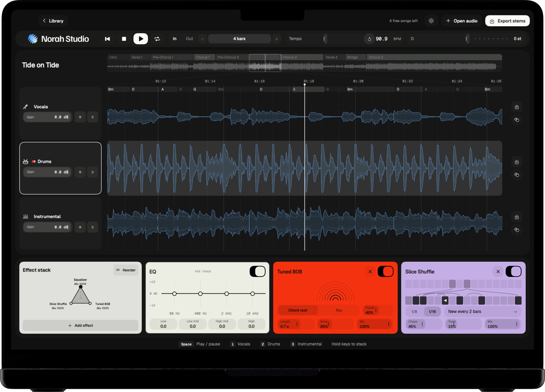Select the Key tab in Tuned 808
This screenshot has height=392, width=545.
339,310
